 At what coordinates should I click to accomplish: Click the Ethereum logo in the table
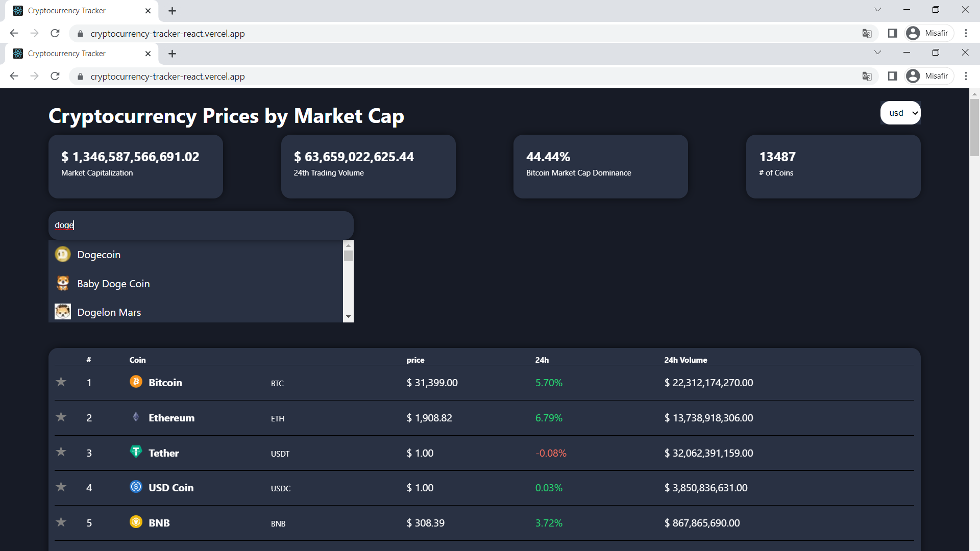click(x=136, y=417)
